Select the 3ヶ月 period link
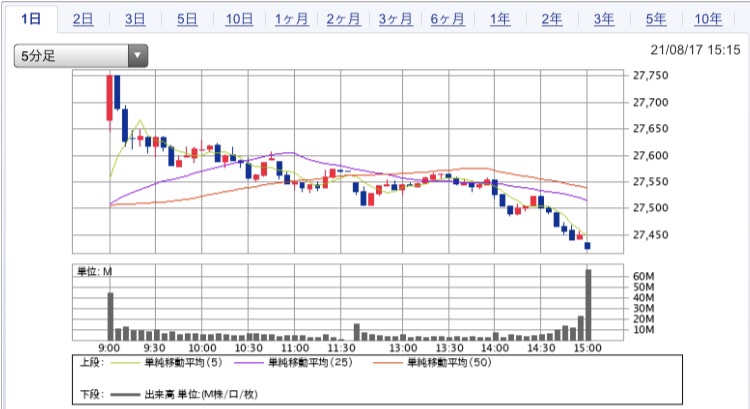This screenshot has height=409, width=750. pyautogui.click(x=396, y=19)
